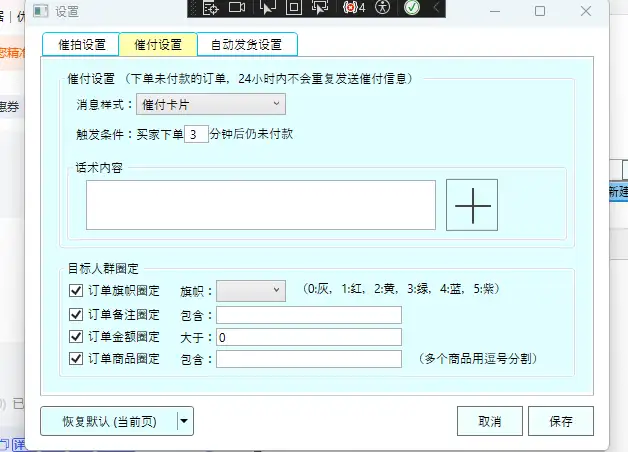Click the plus icon to add script content

pyautogui.click(x=471, y=204)
